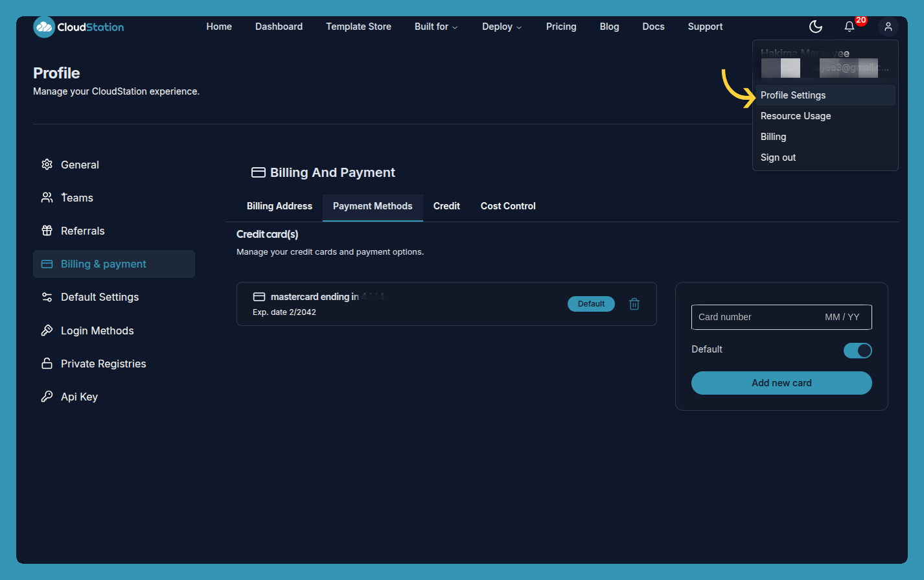This screenshot has width=924, height=580.
Task: Click the Referrals gift icon
Action: point(47,231)
